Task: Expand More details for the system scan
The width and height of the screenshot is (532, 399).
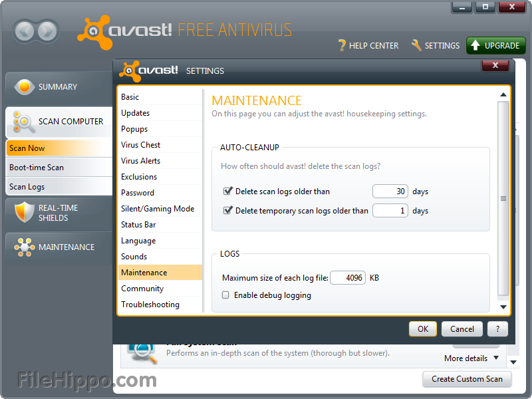Action: pos(469,358)
